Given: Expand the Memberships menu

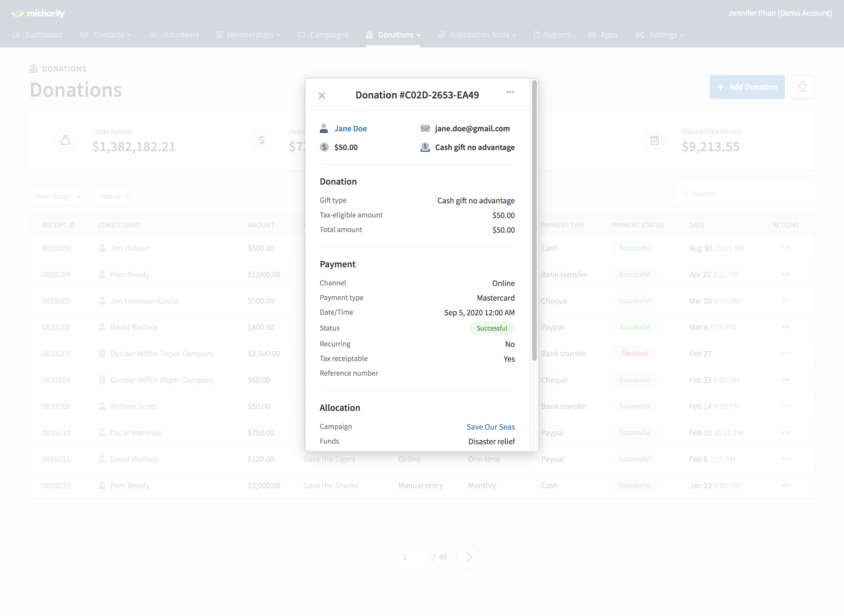Looking at the screenshot, I should 248,35.
